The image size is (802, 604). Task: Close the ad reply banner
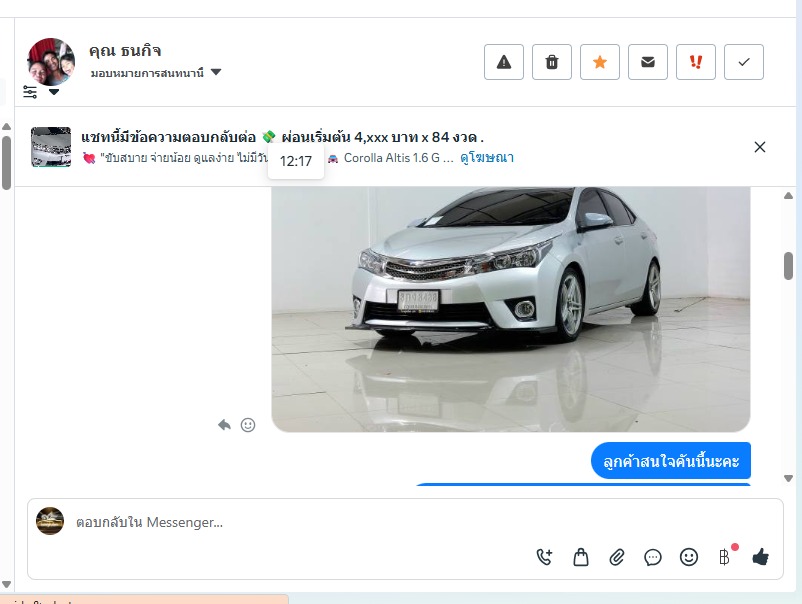[760, 147]
